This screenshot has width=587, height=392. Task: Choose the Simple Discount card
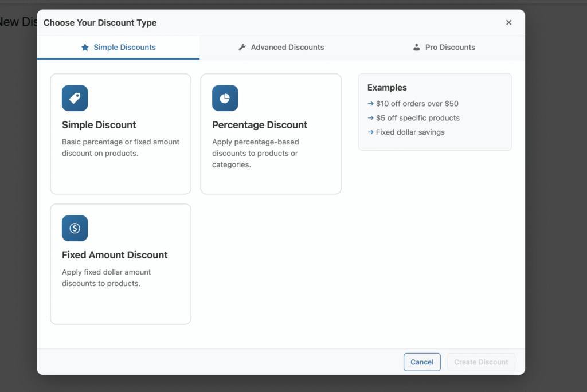120,134
